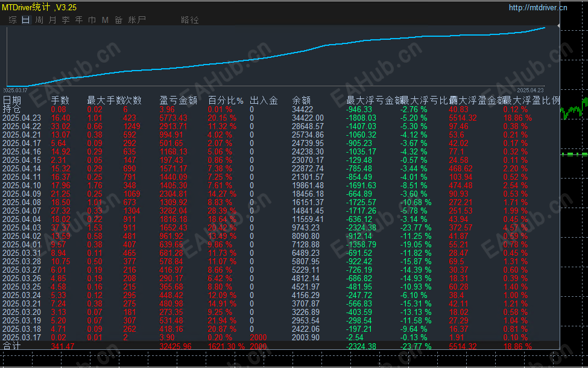
Task: Open the 备 notes tab
Action: coord(118,20)
